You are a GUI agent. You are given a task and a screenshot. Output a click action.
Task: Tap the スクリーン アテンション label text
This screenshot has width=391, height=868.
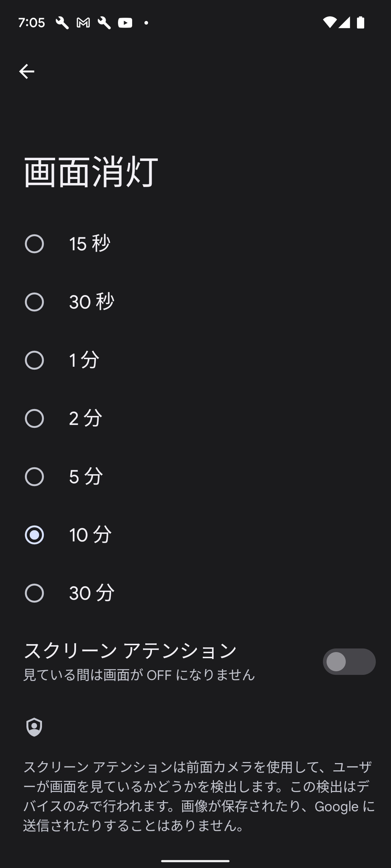[x=130, y=650]
